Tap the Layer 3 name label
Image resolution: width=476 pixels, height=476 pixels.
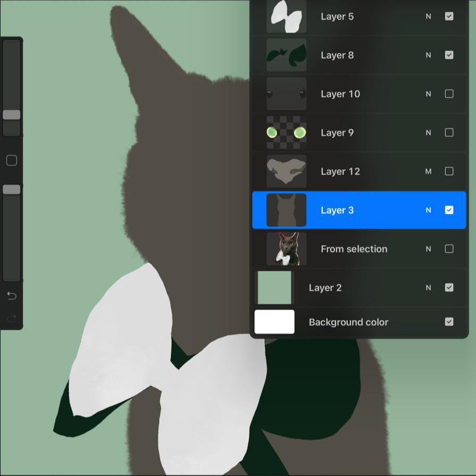(x=337, y=210)
